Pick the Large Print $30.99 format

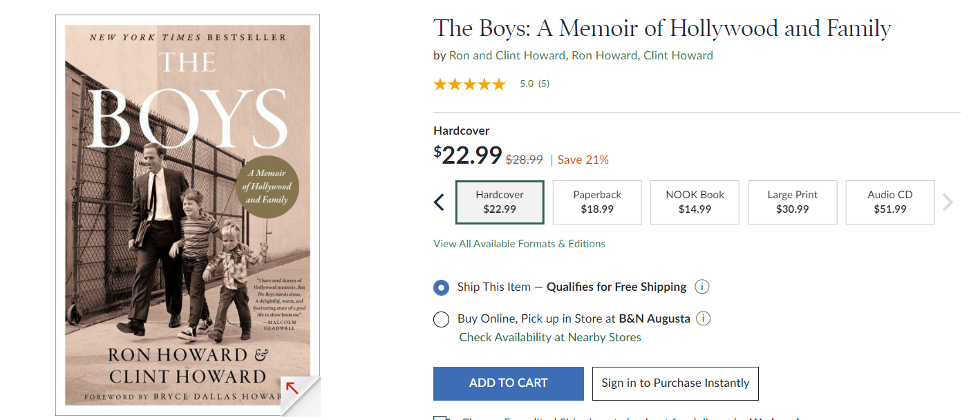click(x=792, y=202)
